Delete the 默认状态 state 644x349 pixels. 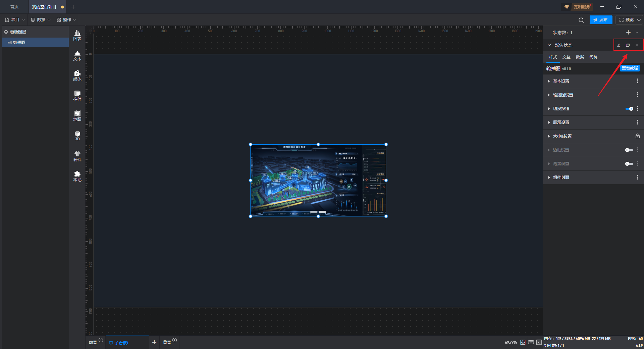pos(637,45)
